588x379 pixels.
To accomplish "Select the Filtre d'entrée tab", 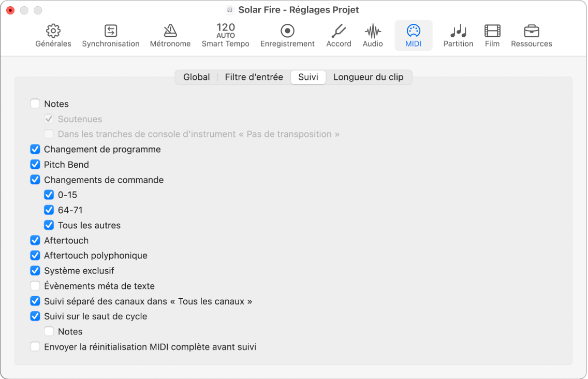I will point(254,77).
